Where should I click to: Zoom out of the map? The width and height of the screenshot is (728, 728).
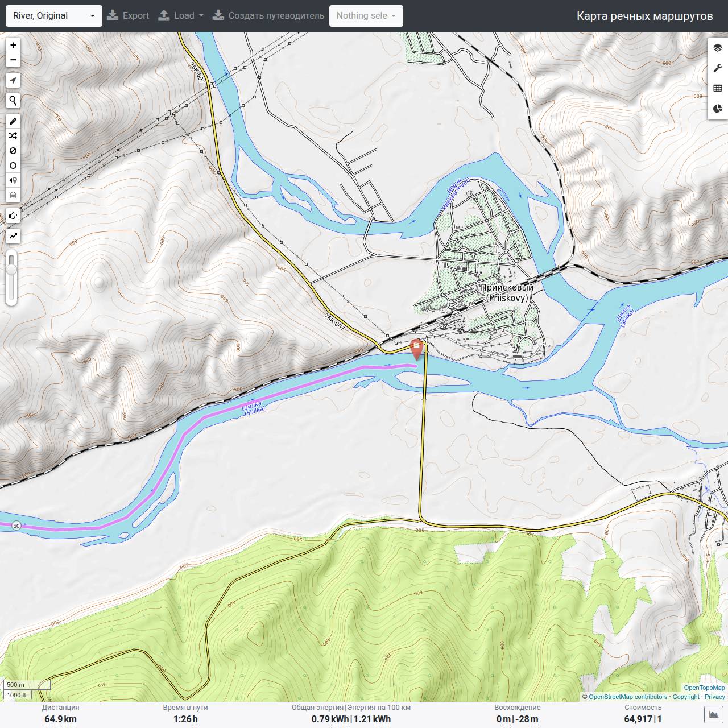(x=13, y=60)
